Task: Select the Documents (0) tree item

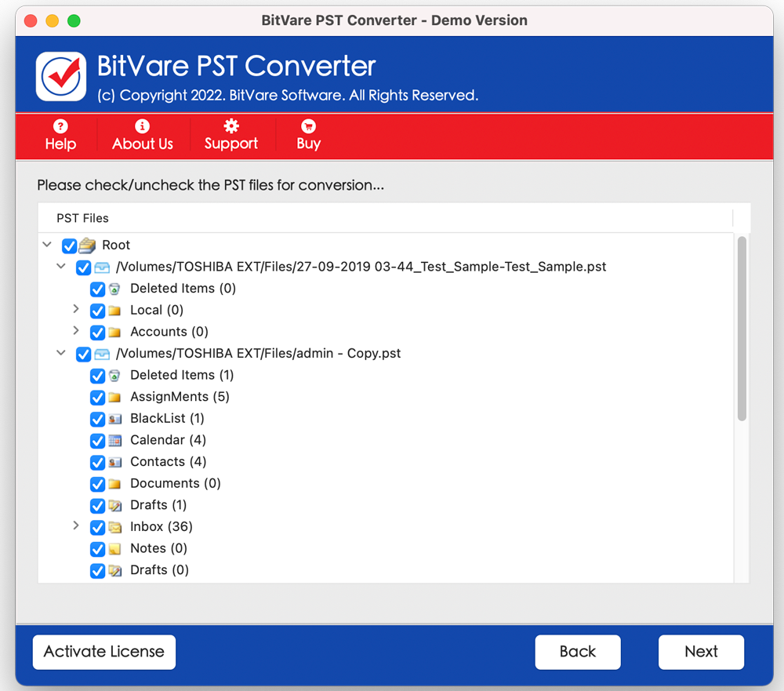Action: pyautogui.click(x=175, y=483)
